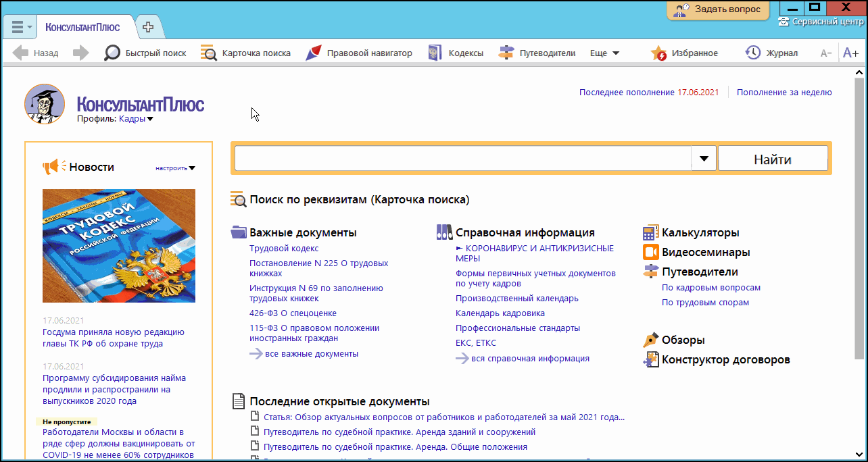
Task: Open recent Статья: Обзор актуальных вопросов
Action: (444, 417)
